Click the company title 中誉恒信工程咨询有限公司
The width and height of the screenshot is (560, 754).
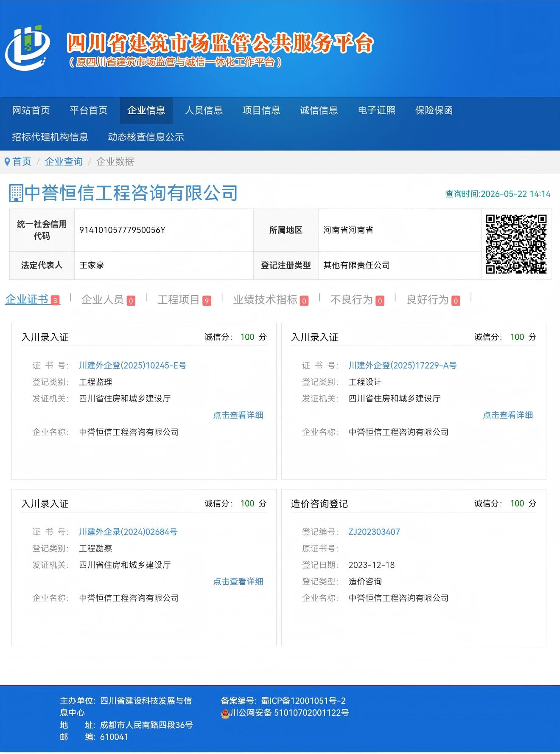tap(131, 193)
